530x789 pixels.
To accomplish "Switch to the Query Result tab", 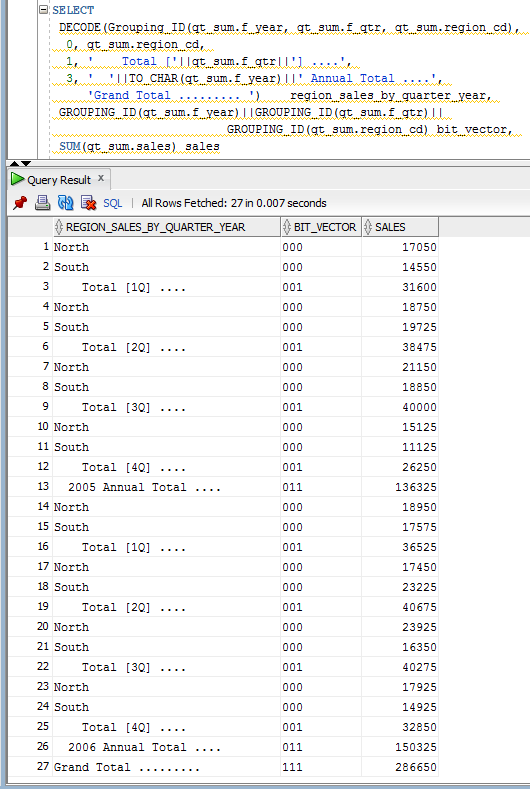I will pyautogui.click(x=59, y=180).
